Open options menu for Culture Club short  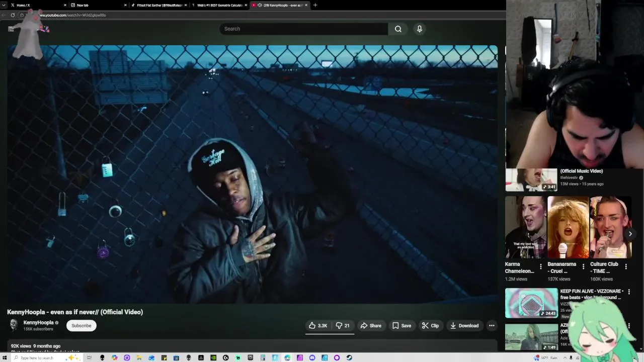[626, 266]
